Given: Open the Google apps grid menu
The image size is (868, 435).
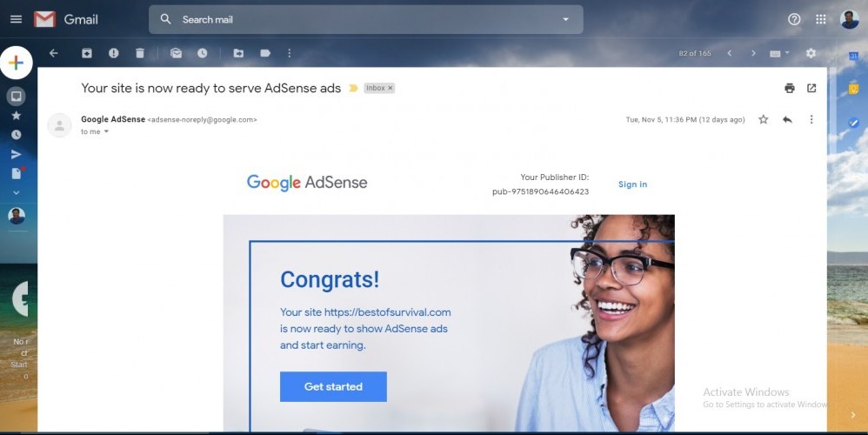Looking at the screenshot, I should click(x=820, y=19).
